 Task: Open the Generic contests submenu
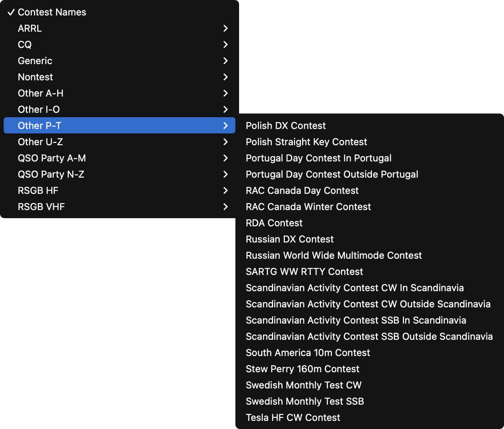click(x=120, y=61)
